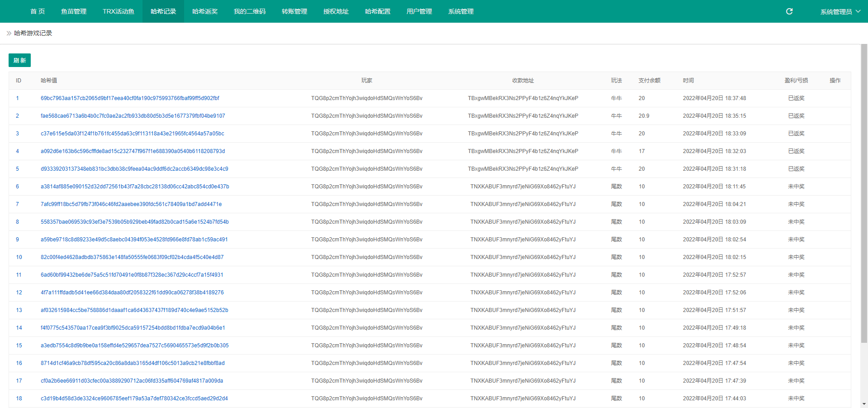Open hash link starting 69bc7963aa157
Viewport: 868px width, 408px height.
(x=130, y=98)
